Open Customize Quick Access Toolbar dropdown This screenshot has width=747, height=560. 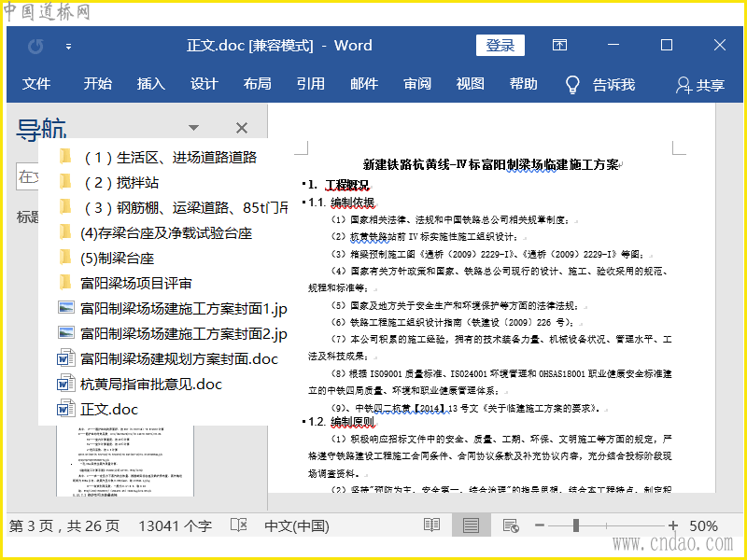pos(68,46)
